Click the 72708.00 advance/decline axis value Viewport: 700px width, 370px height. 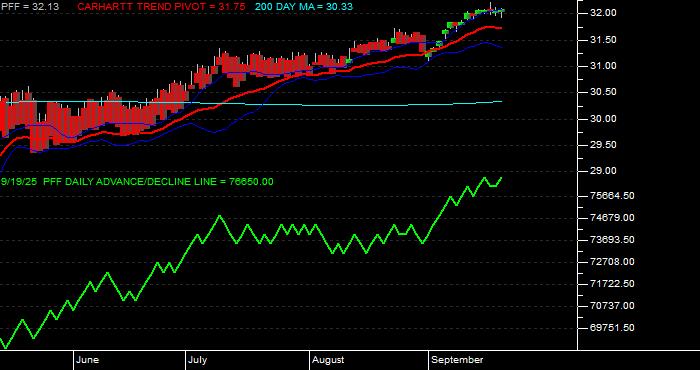(x=613, y=262)
